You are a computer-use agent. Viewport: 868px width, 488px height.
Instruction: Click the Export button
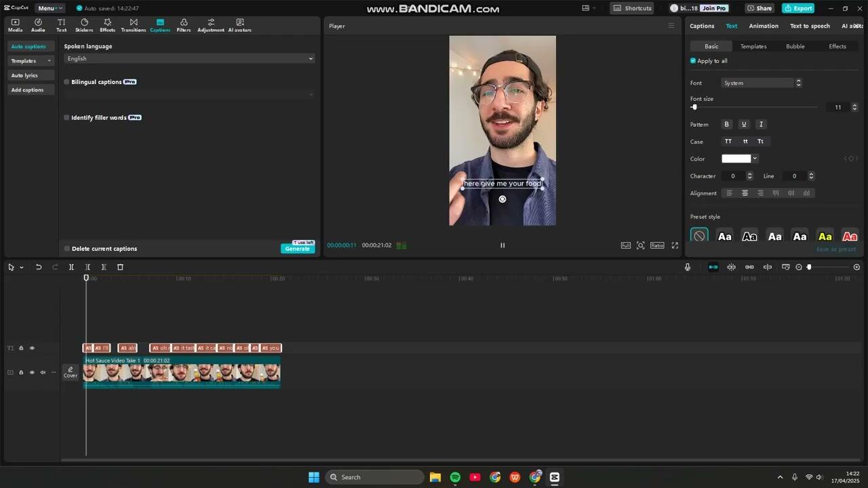pyautogui.click(x=798, y=8)
